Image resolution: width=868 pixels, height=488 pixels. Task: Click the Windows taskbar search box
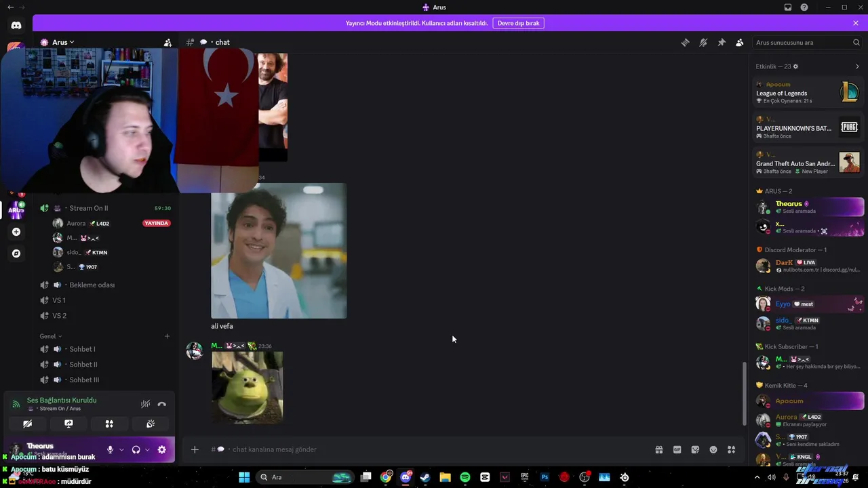click(x=305, y=477)
